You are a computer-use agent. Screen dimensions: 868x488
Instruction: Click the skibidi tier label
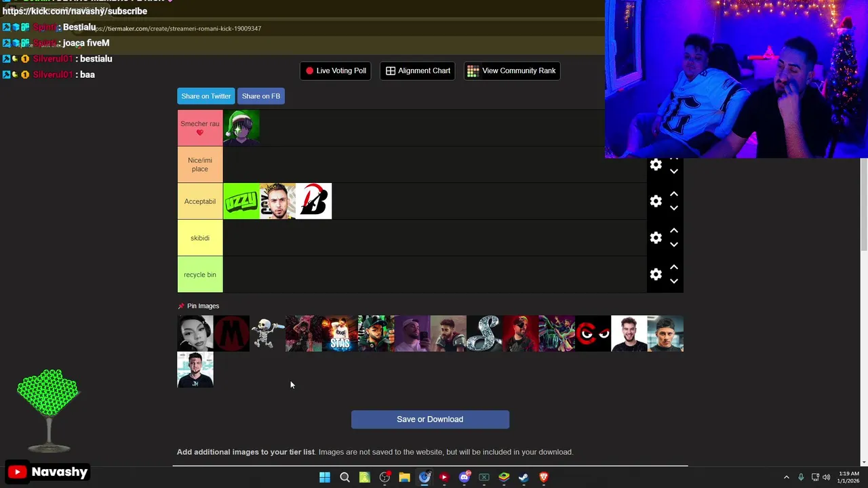coord(200,238)
